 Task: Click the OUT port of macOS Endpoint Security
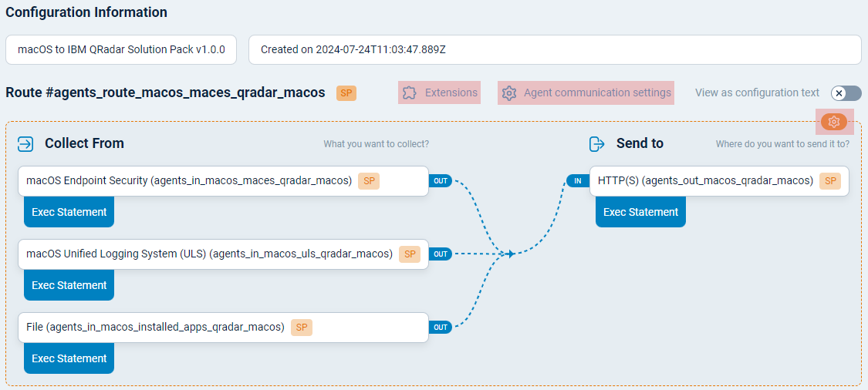(x=440, y=181)
